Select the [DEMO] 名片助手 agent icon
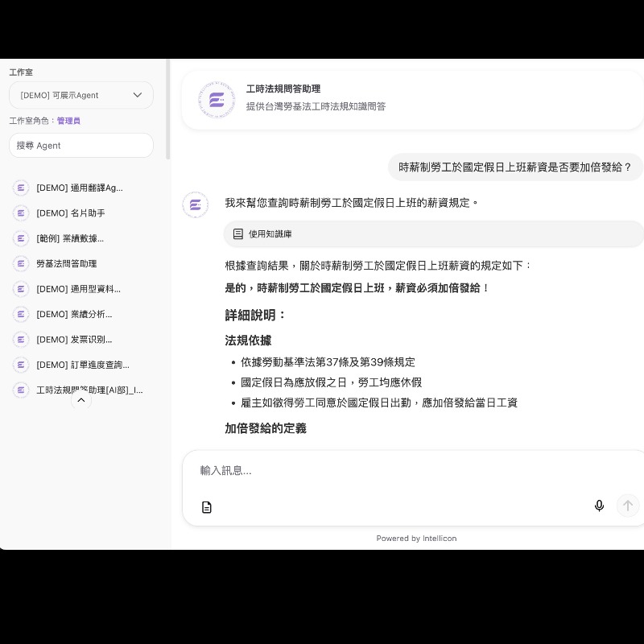Viewport: 644px width, 644px height. [x=21, y=213]
